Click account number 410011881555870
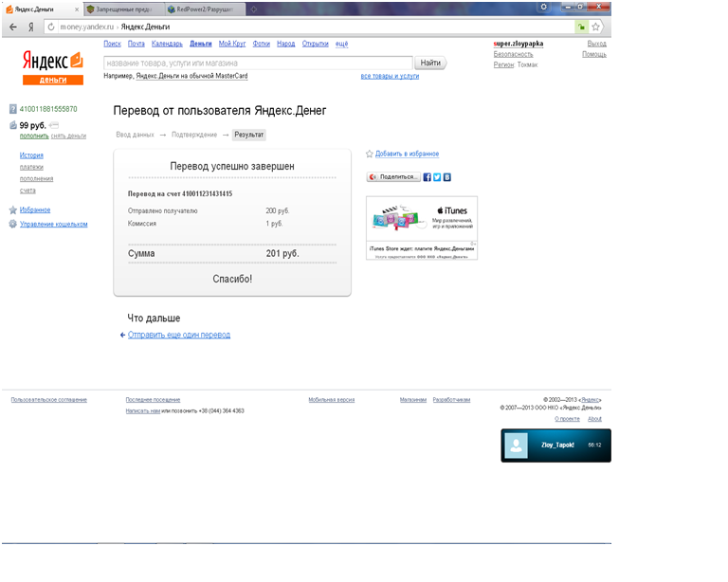The width and height of the screenshot is (728, 582). tap(48, 110)
